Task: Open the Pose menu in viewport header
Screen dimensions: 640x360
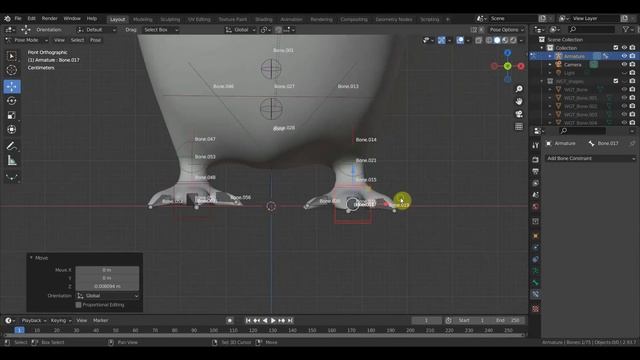Action: coord(95,40)
